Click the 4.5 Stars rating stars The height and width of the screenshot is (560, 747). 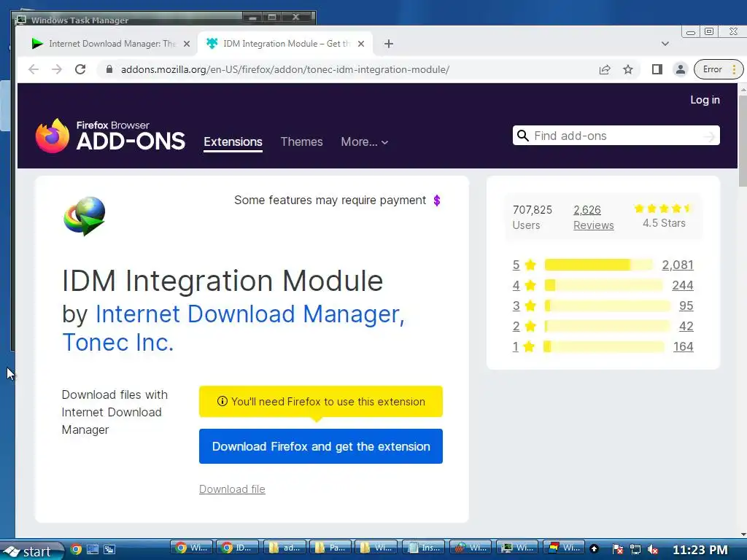tap(663, 209)
